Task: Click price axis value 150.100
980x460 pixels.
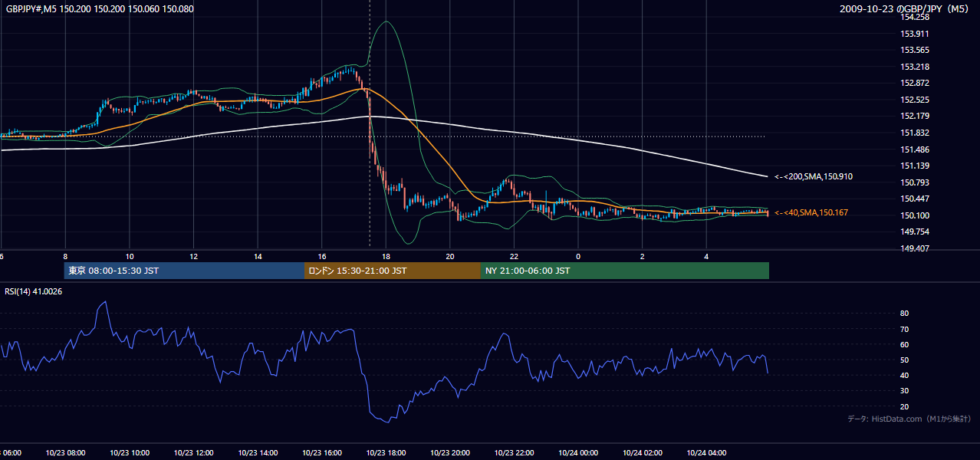Action: [x=916, y=215]
